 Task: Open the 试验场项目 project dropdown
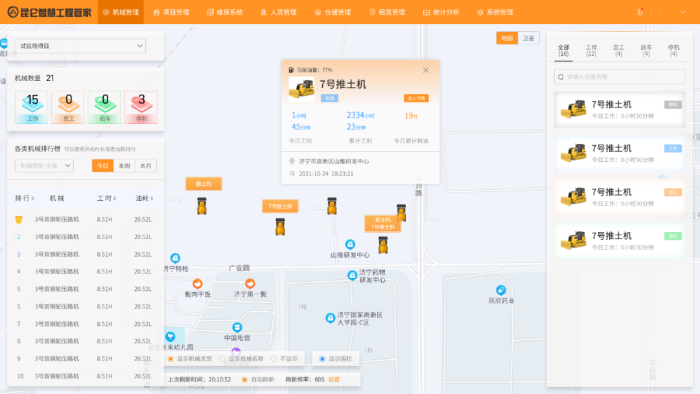pos(80,46)
